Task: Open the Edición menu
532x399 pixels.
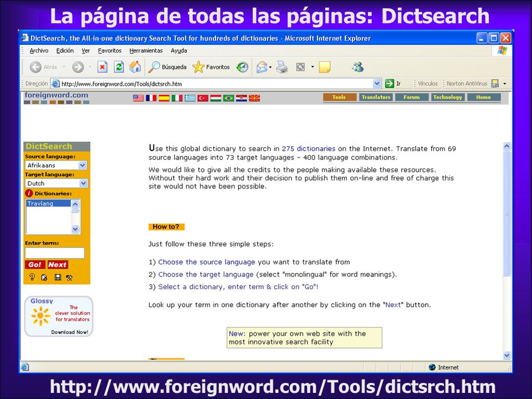Action: 65,50
